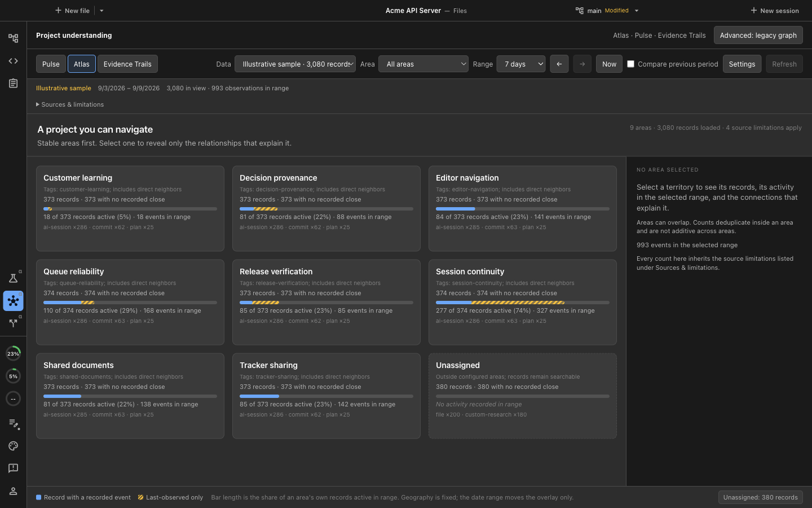Open the code view sidebar icon
Image resolution: width=812 pixels, height=508 pixels.
tap(13, 61)
